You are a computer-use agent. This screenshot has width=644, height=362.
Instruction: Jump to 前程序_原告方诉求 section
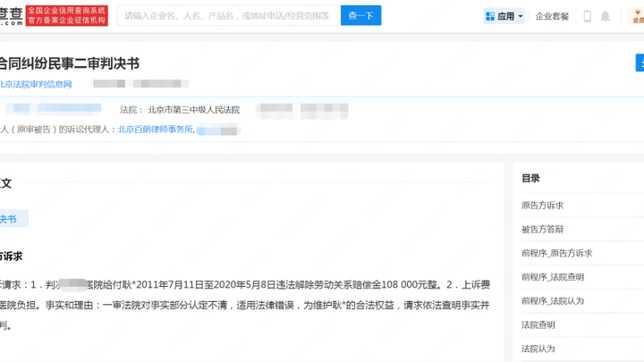pyautogui.click(x=556, y=253)
